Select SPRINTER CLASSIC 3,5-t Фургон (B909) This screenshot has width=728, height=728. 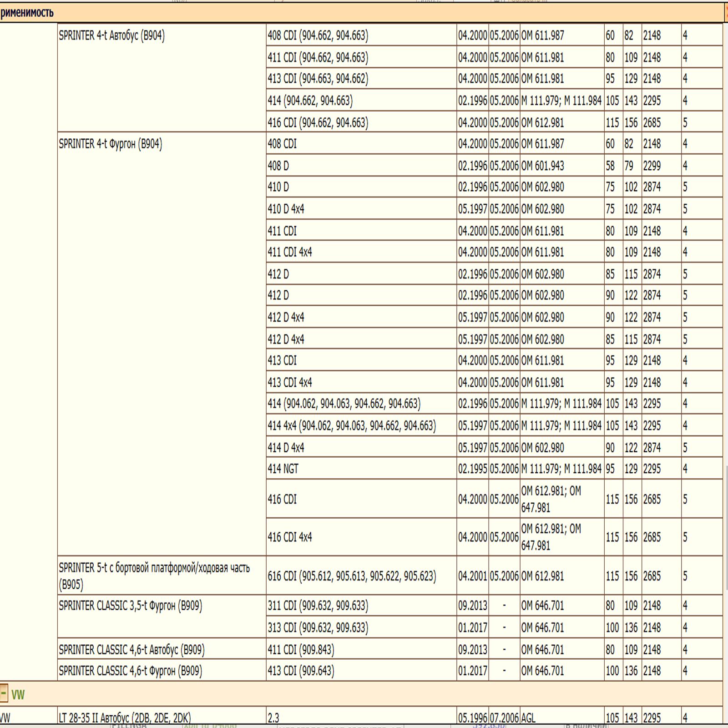coord(131,606)
